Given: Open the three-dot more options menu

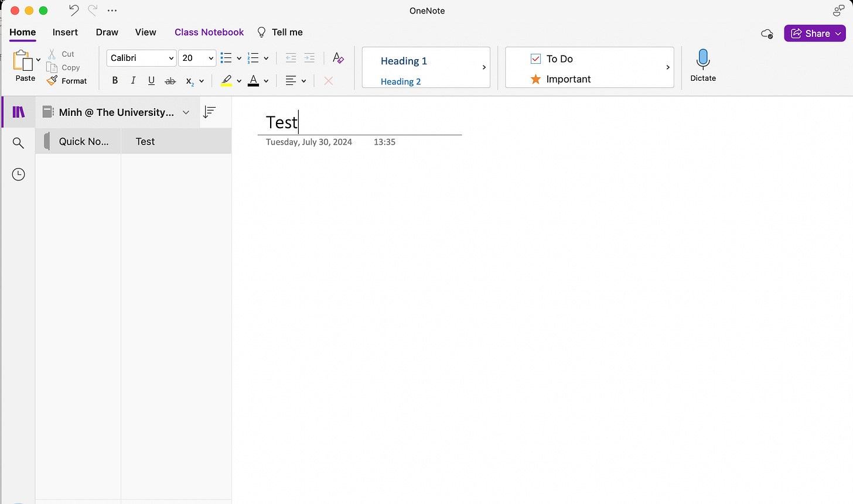Looking at the screenshot, I should [112, 11].
